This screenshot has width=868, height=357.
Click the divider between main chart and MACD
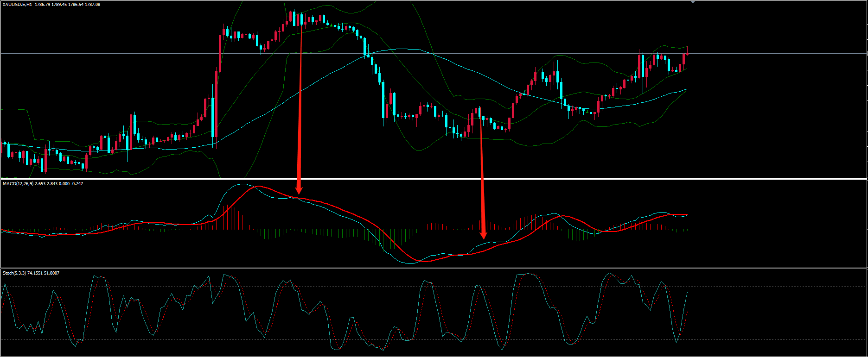(417, 179)
